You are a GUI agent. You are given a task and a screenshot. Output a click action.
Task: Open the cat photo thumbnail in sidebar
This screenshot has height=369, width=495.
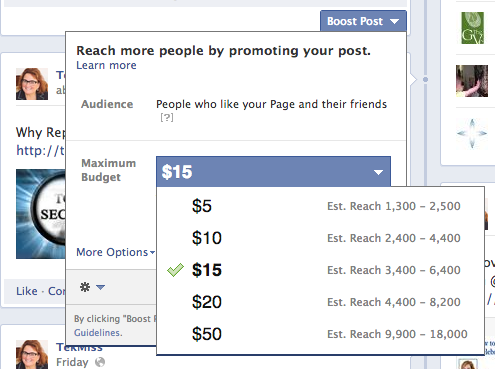(472, 81)
